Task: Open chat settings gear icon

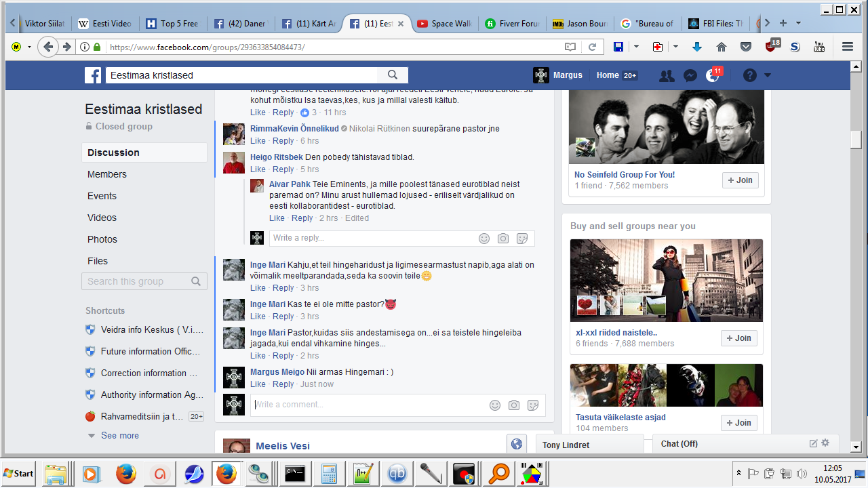Action: click(x=825, y=443)
